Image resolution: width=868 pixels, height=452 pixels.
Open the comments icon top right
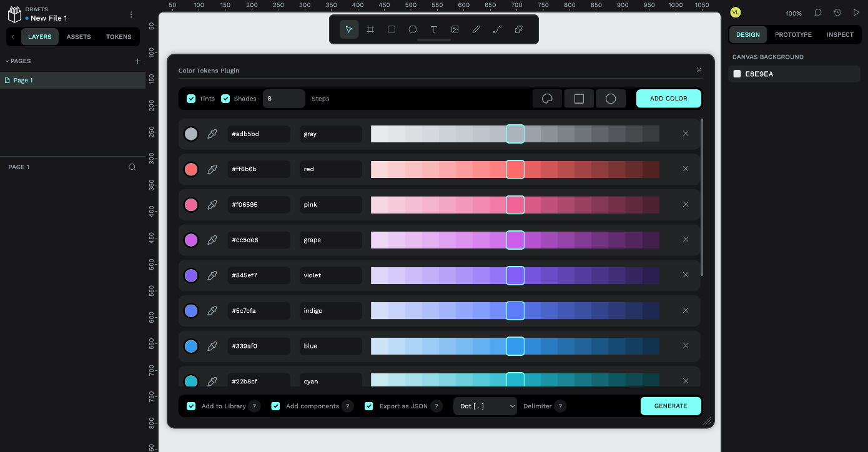click(x=818, y=12)
